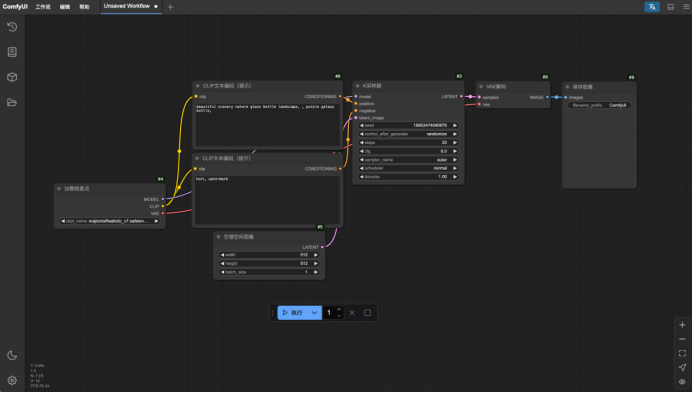Screen dimensions: 692x393
Task: Open the control_after_generate randomize combo
Action: (408, 134)
